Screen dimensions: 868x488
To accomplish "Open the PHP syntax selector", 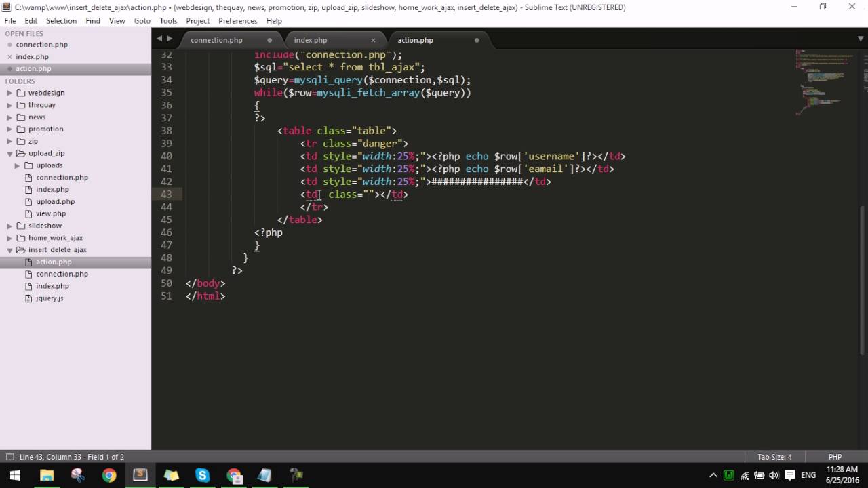I will (835, 457).
